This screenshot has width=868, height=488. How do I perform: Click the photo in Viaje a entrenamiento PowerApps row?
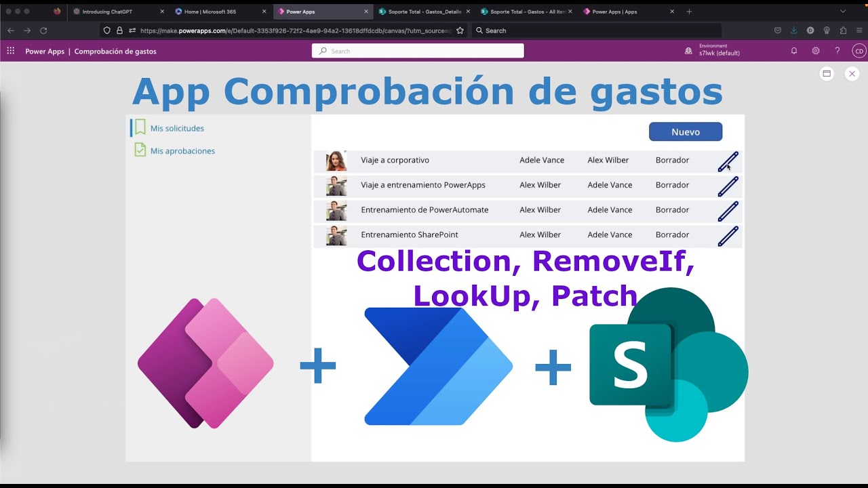336,186
